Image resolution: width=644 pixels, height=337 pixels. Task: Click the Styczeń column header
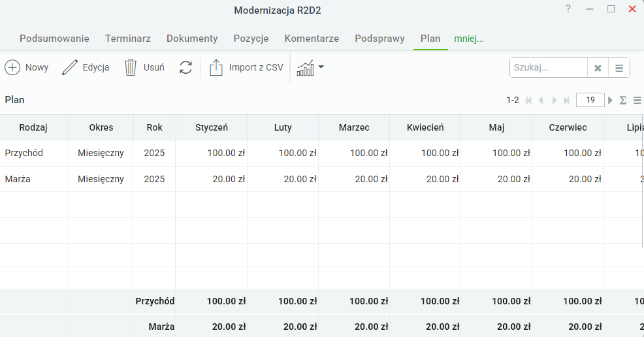[x=212, y=127]
